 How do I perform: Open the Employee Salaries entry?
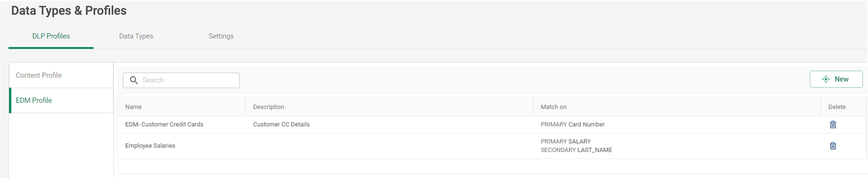point(150,146)
